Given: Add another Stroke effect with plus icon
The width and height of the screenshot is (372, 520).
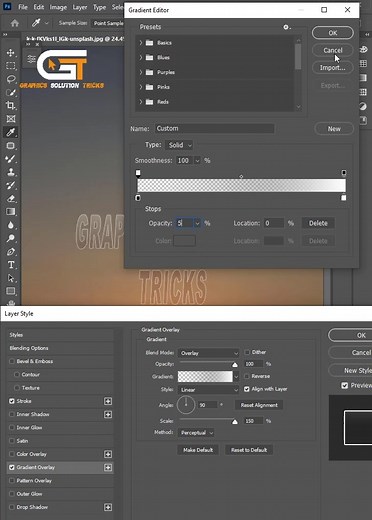Looking at the screenshot, I should click(x=108, y=401).
